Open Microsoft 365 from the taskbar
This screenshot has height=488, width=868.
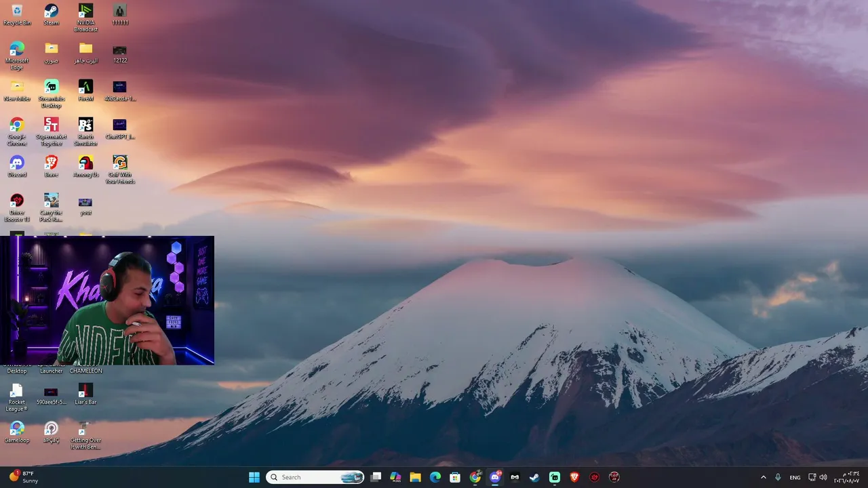pos(395,477)
